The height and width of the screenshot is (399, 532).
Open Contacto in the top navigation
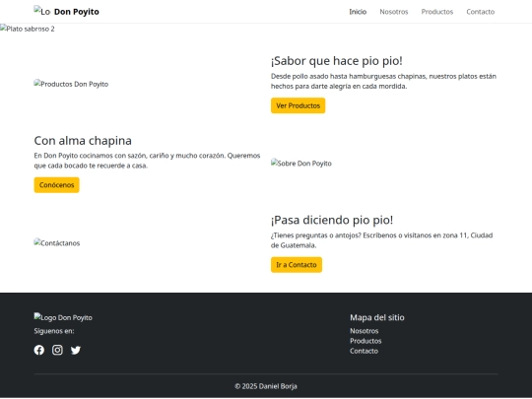(481, 12)
